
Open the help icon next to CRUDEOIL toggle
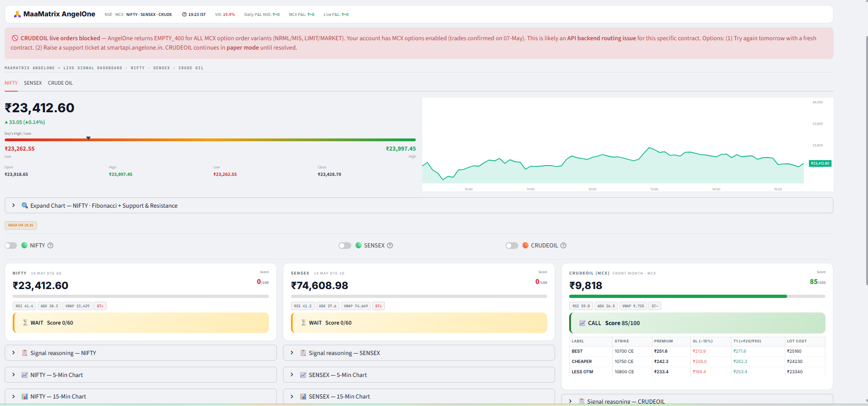click(564, 246)
